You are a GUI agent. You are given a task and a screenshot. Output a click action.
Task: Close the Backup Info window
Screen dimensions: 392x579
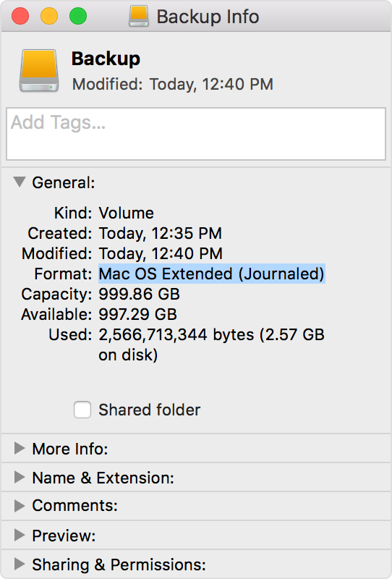pos(20,16)
